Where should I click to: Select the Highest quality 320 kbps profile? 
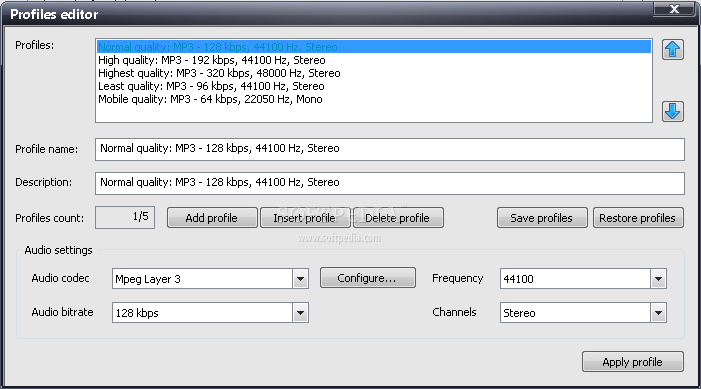point(374,73)
